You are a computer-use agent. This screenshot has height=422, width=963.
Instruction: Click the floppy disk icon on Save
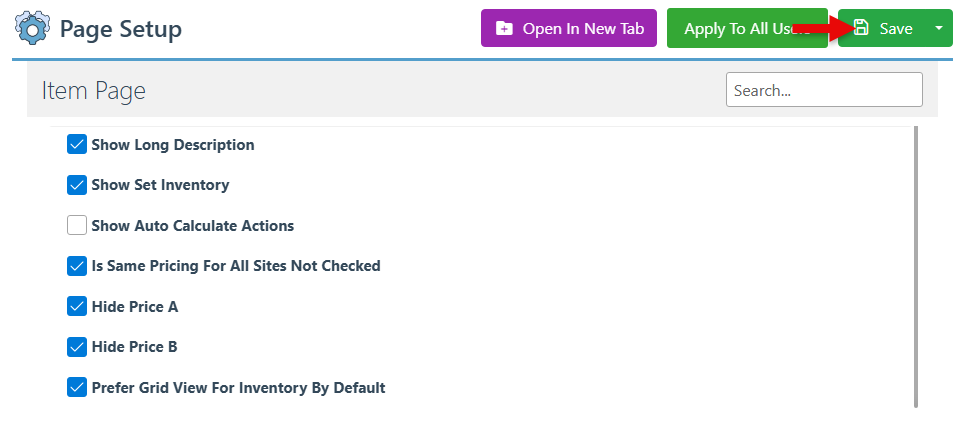861,29
